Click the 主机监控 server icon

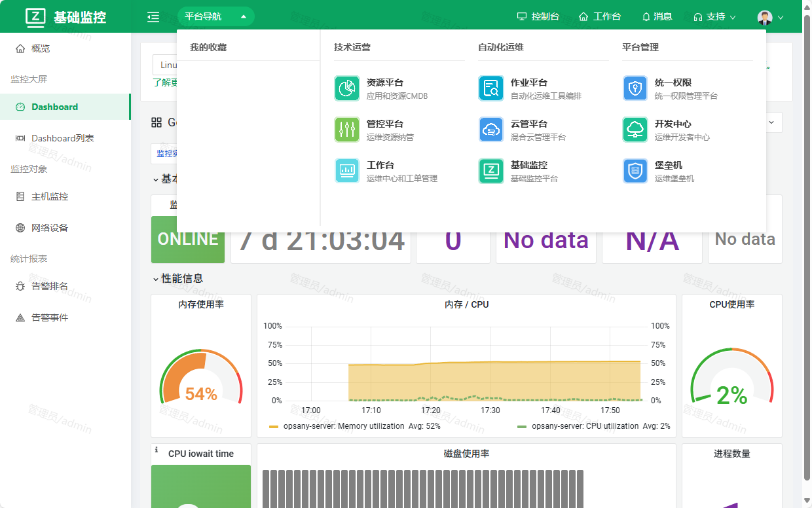click(x=20, y=196)
